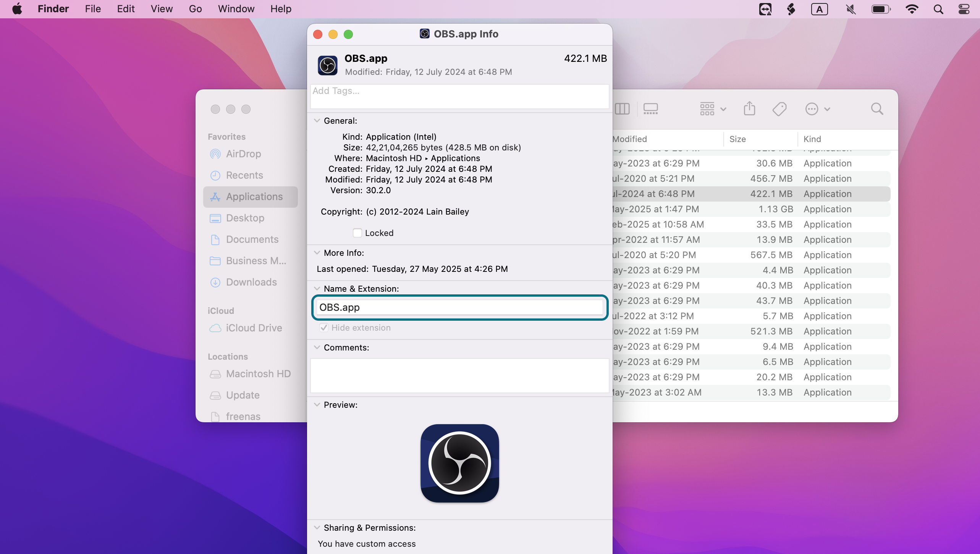Collapse the Sharing & Permissions section
This screenshot has height=554, width=980.
click(x=317, y=528)
